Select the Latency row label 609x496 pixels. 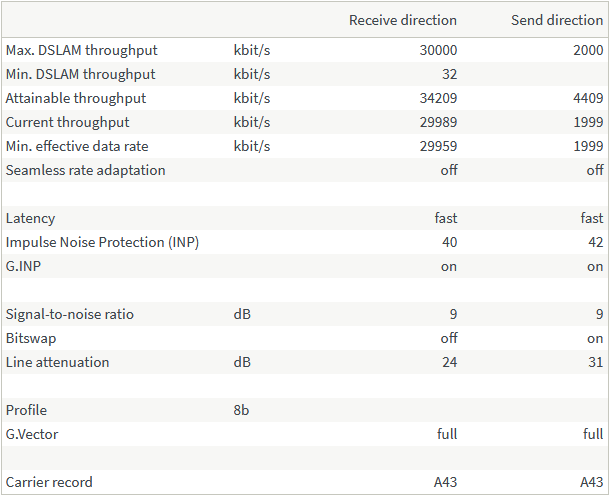coord(30,218)
